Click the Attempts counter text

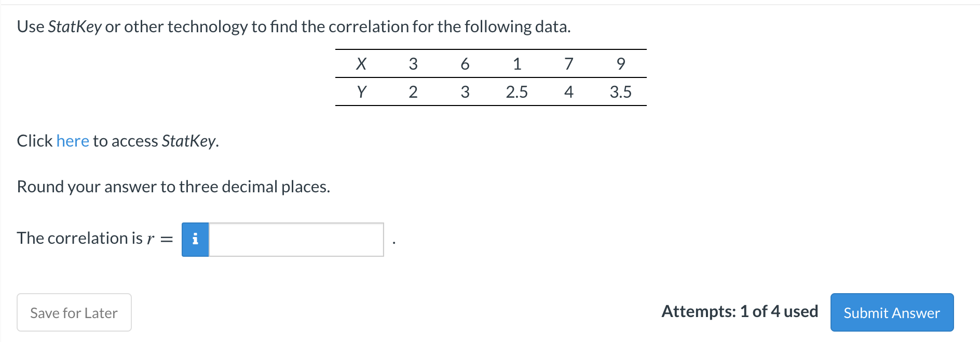(x=739, y=312)
